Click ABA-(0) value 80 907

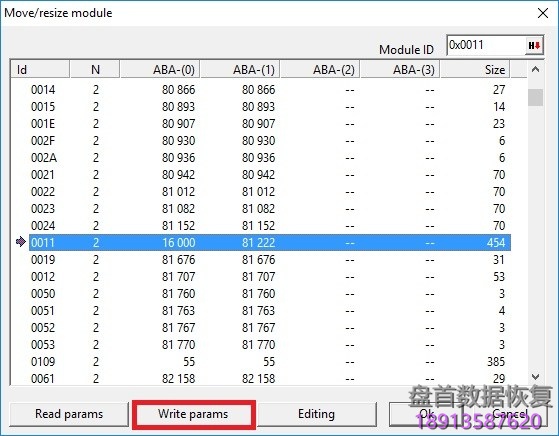[179, 124]
